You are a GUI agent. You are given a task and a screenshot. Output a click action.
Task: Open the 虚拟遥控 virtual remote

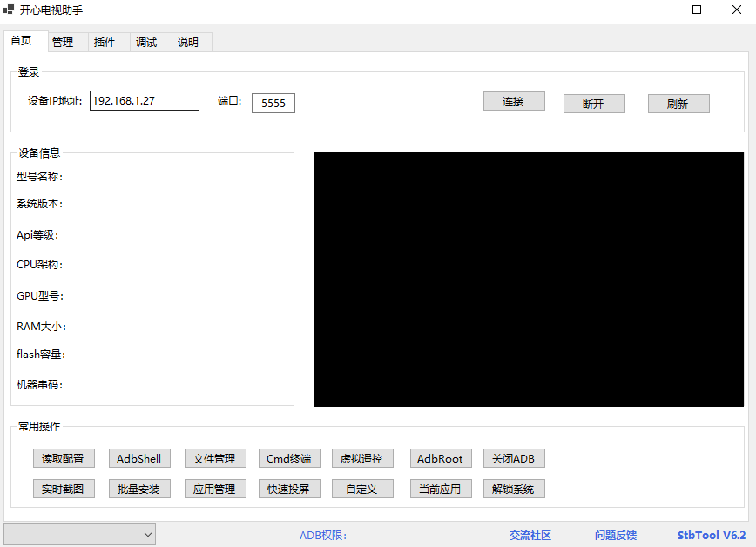[x=362, y=458]
